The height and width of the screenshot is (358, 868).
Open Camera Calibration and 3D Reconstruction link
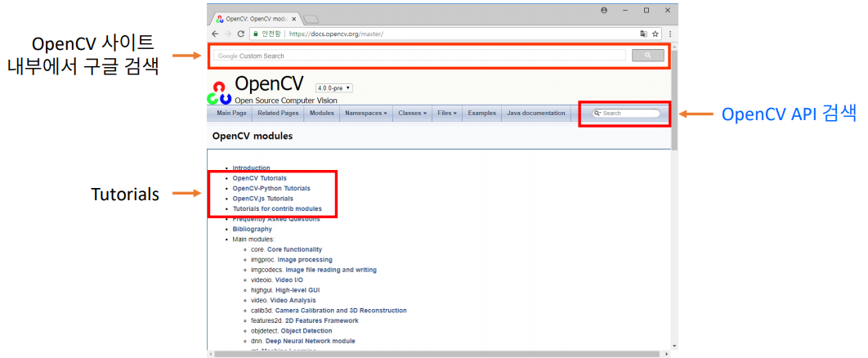tap(341, 311)
